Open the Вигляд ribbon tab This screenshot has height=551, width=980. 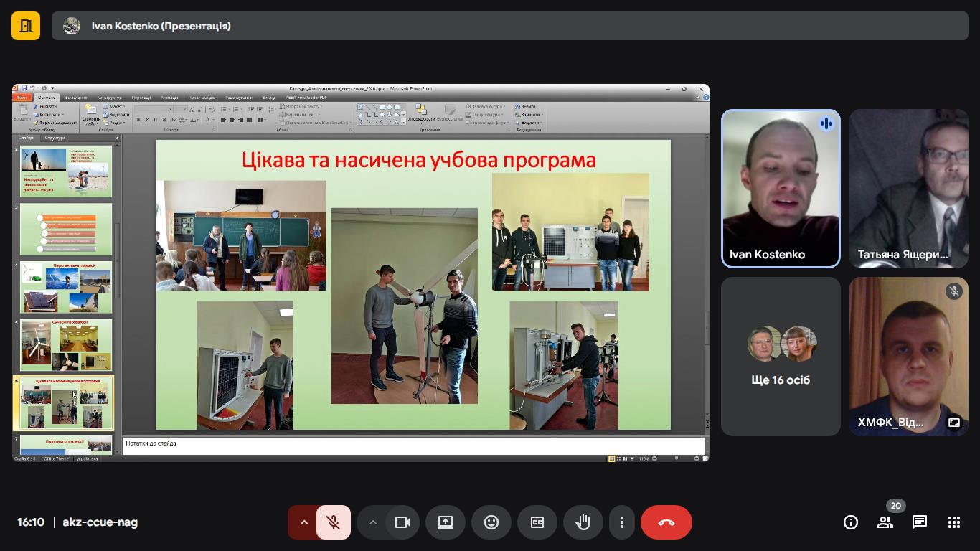(269, 98)
